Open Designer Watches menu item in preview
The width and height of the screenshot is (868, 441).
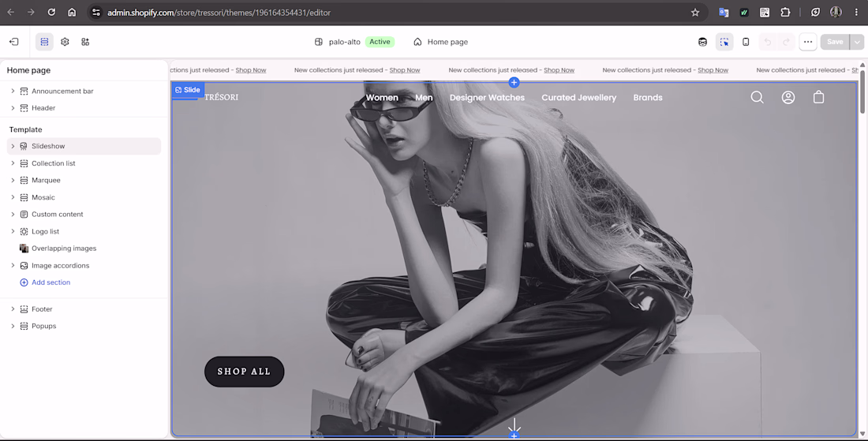pyautogui.click(x=487, y=97)
